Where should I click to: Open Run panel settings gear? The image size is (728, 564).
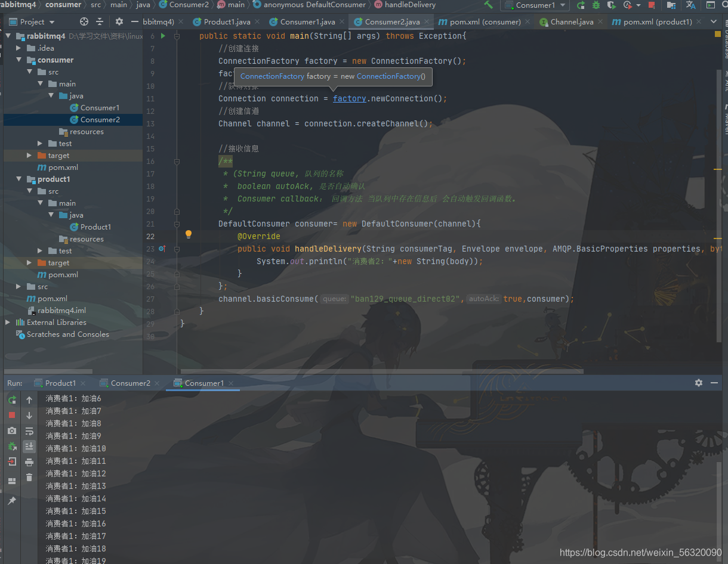point(699,383)
